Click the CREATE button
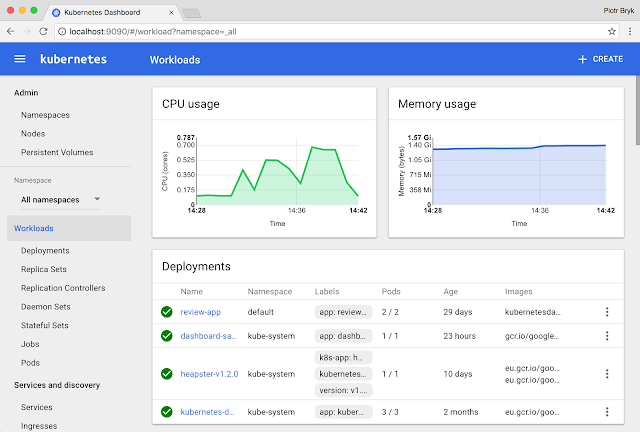 pos(600,59)
